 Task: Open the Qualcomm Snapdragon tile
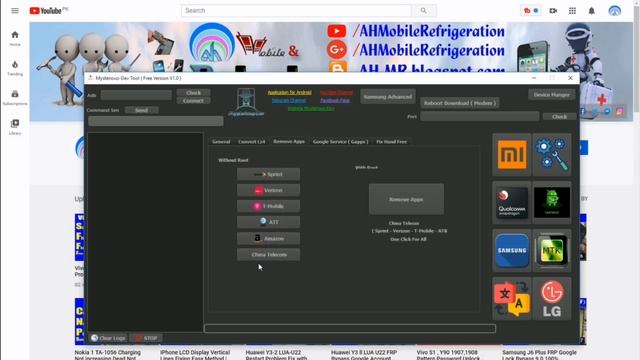pyautogui.click(x=511, y=202)
